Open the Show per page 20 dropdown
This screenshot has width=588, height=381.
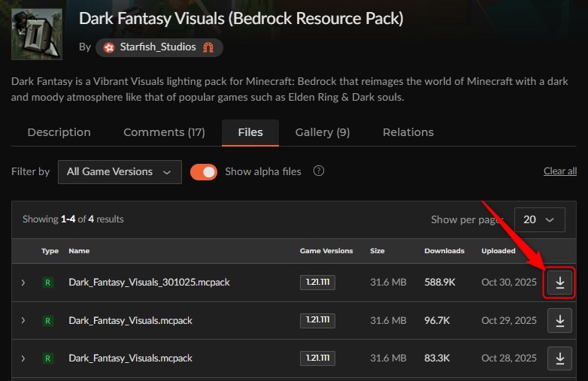click(x=540, y=219)
